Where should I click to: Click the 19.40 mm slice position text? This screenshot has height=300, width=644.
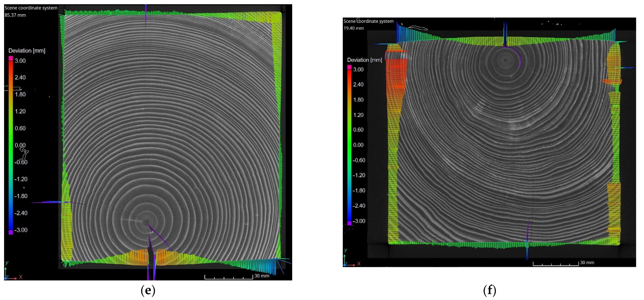point(353,28)
